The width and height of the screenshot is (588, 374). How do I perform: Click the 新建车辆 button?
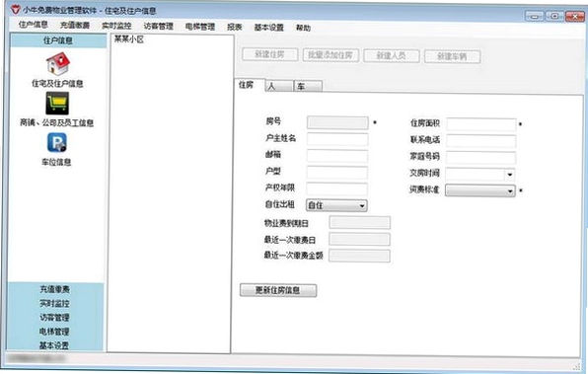pos(452,57)
